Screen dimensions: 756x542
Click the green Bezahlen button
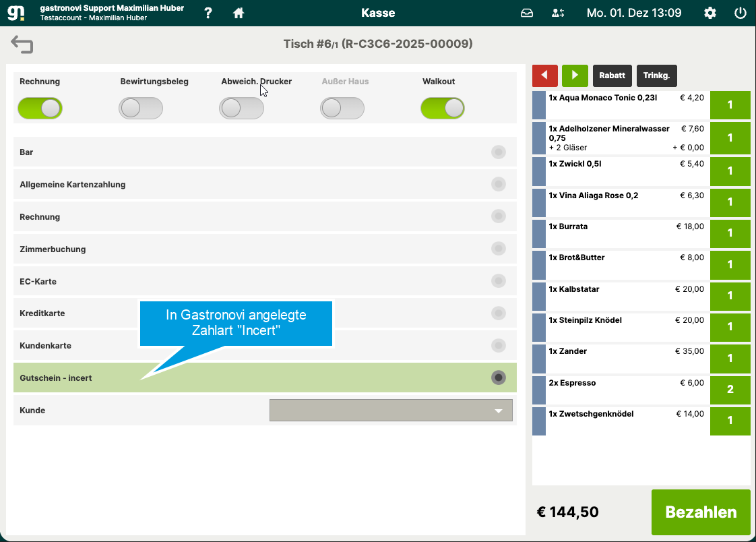[x=701, y=512]
